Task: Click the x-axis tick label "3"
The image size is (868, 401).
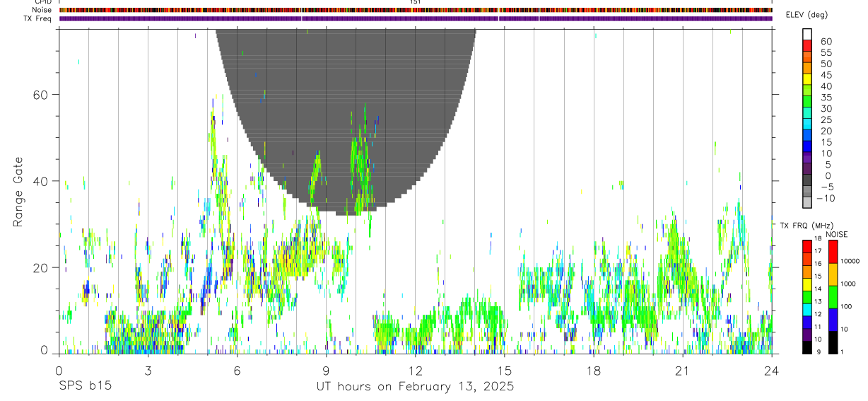Action: (148, 371)
